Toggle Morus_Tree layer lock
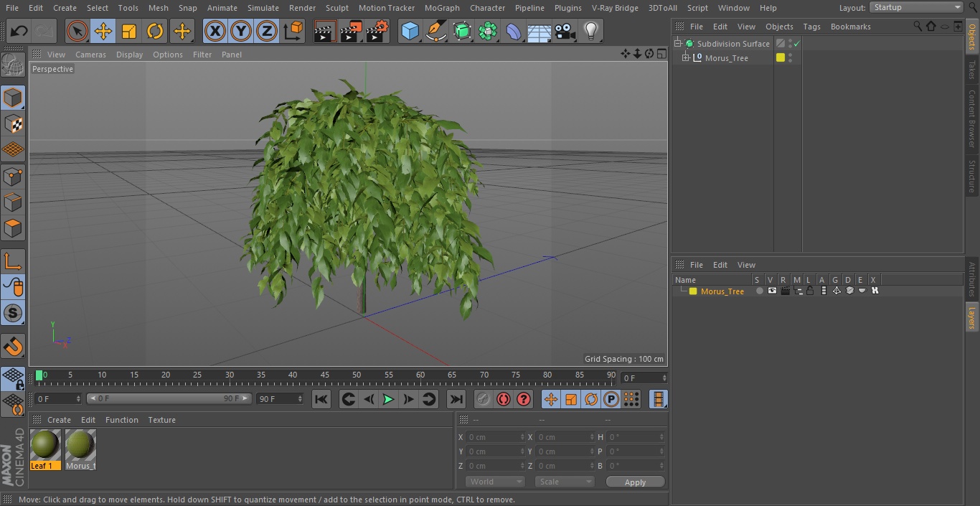This screenshot has height=506, width=980. 810,291
